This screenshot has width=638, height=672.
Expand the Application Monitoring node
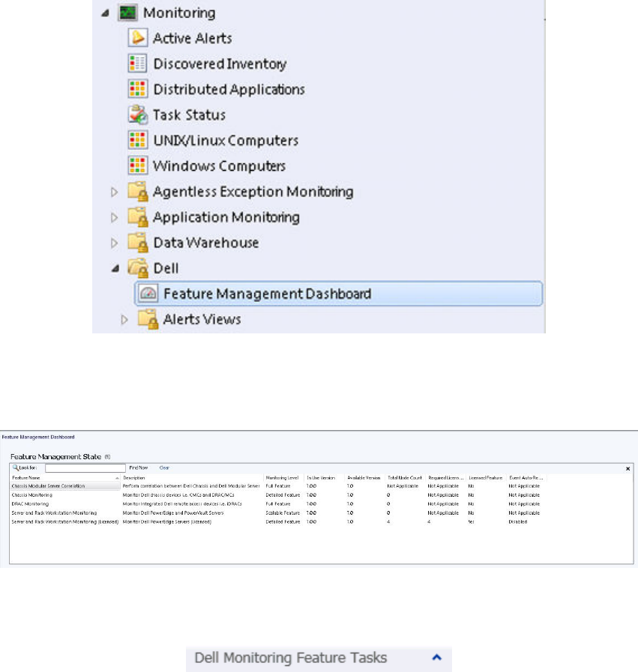(x=114, y=218)
